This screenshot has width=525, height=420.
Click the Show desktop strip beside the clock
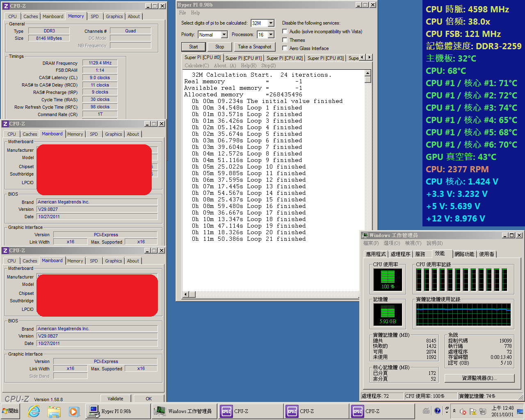pos(520,411)
